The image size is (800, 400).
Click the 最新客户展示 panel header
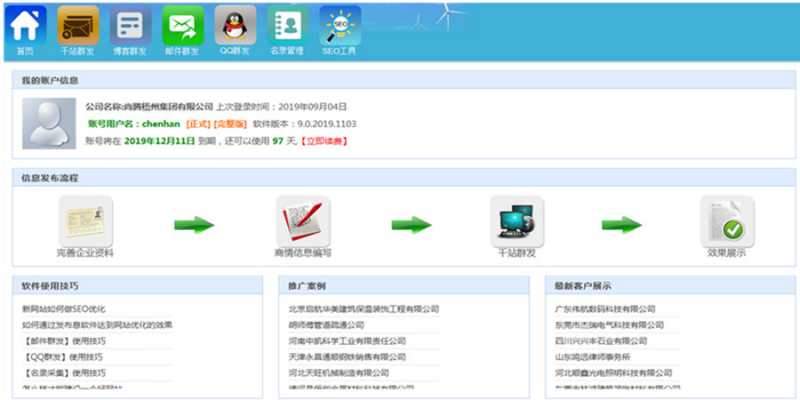point(670,286)
